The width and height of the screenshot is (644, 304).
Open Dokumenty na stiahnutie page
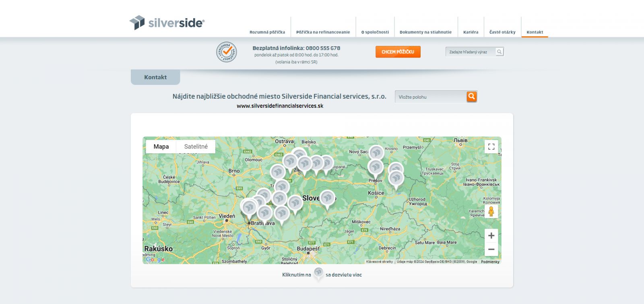point(425,32)
